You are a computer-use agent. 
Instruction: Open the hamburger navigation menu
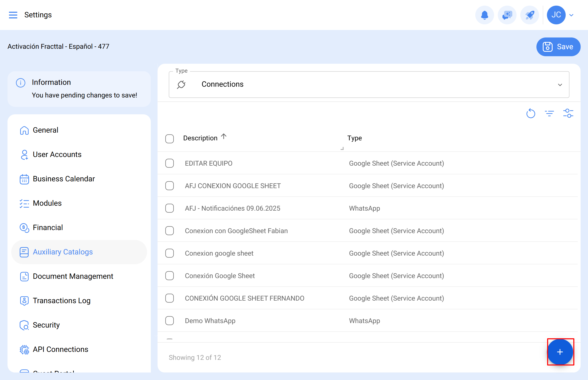click(x=13, y=15)
